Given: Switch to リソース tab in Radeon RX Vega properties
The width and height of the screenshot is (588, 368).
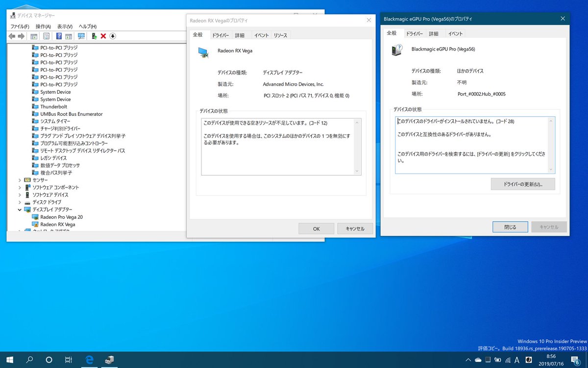Looking at the screenshot, I should tap(281, 35).
